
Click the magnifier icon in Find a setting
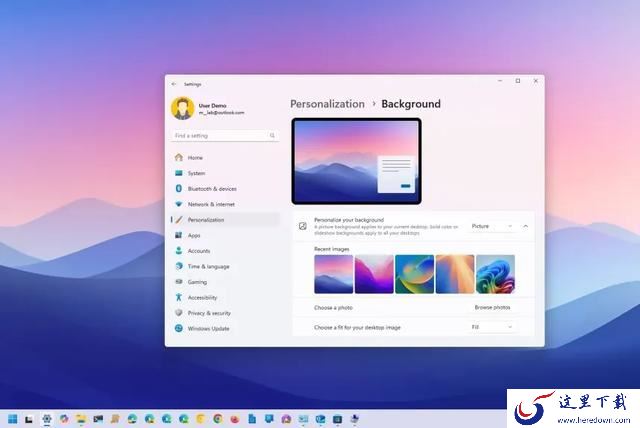tap(272, 135)
